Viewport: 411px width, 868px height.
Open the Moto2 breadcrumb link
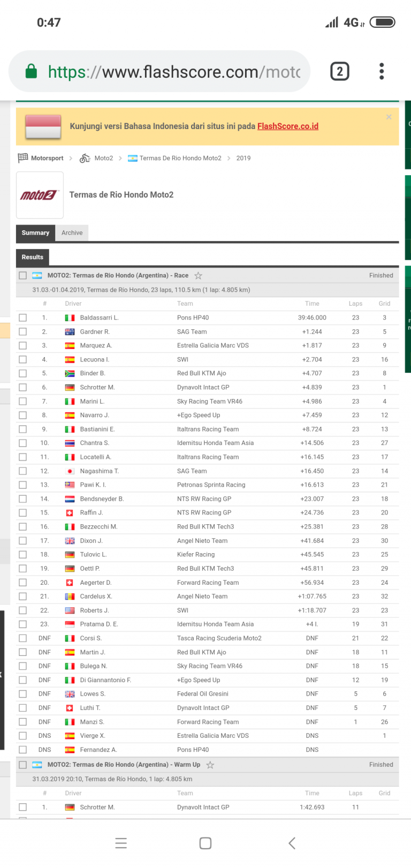(x=103, y=158)
